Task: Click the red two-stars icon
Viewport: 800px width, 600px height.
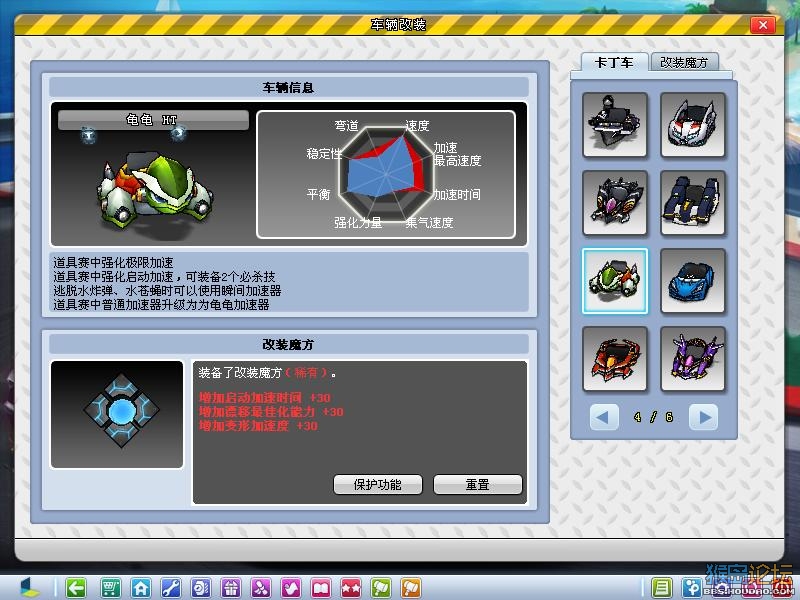Action: click(351, 588)
